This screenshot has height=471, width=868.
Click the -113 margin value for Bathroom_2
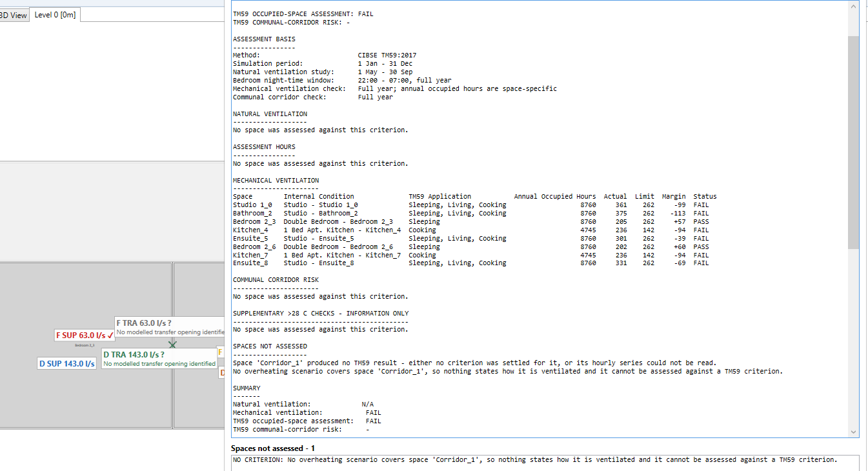tap(677, 214)
